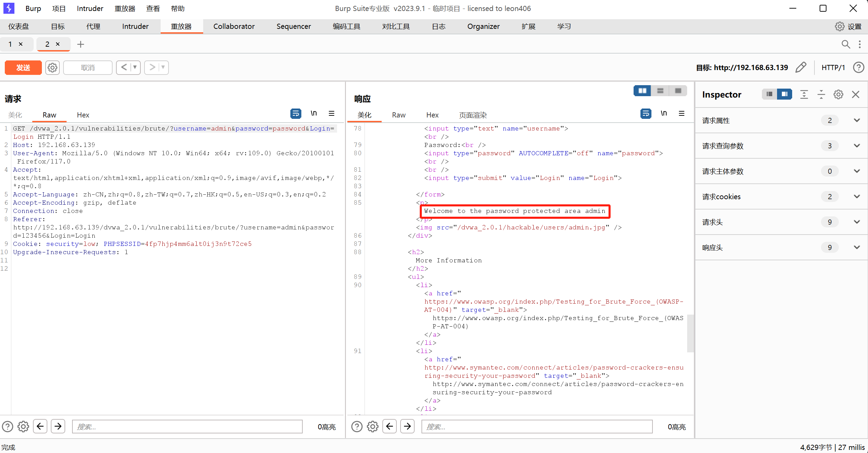Select request Hex view
Viewport: 868px width, 453px height.
click(x=83, y=115)
